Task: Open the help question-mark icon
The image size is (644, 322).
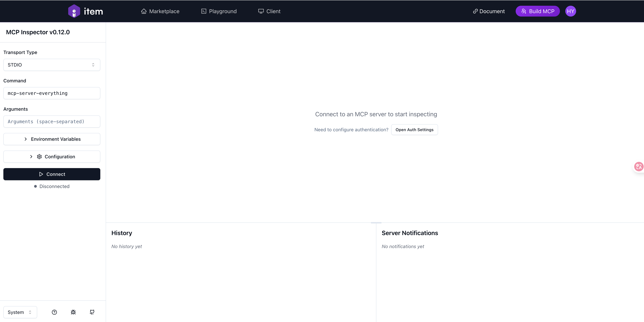Action: (x=54, y=312)
